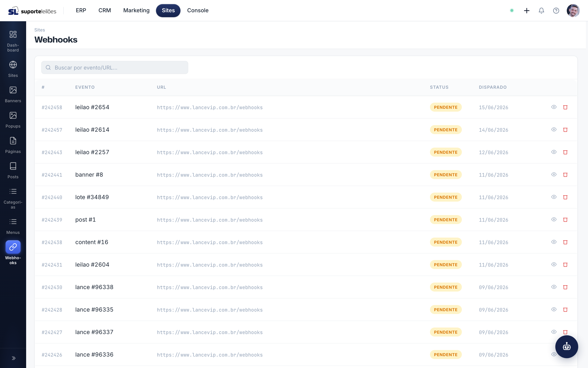Select the Sites module tab
The height and width of the screenshot is (368, 588).
click(x=168, y=10)
